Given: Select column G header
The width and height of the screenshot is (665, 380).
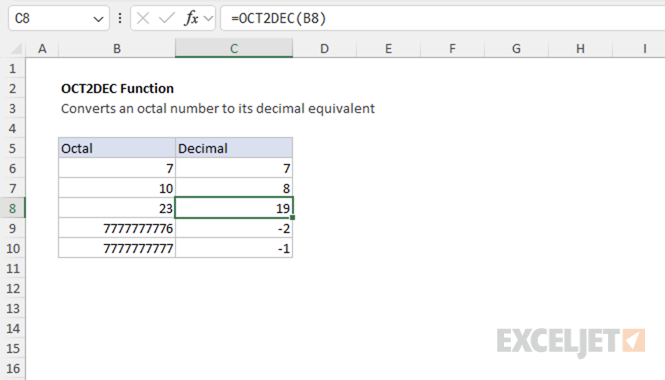Looking at the screenshot, I should point(516,49).
